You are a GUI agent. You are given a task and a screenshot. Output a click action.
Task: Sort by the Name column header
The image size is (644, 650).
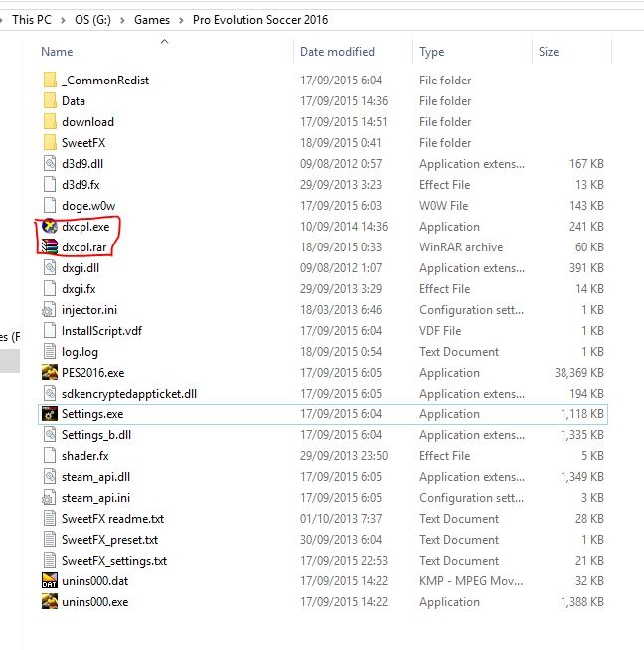pos(57,52)
